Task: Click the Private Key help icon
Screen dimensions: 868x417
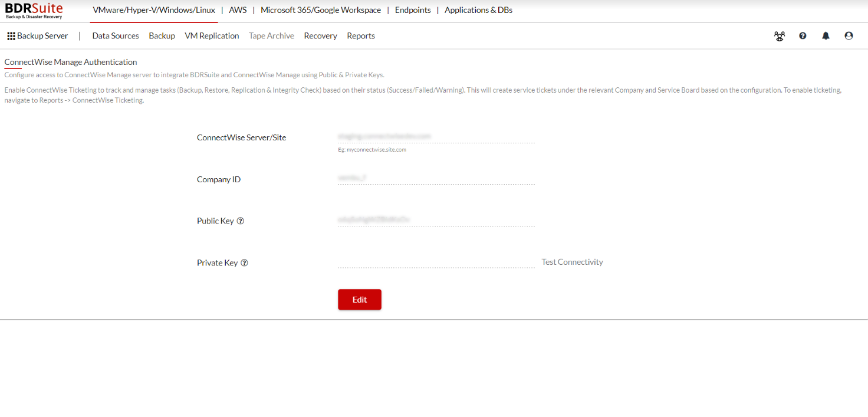Action: pyautogui.click(x=244, y=263)
